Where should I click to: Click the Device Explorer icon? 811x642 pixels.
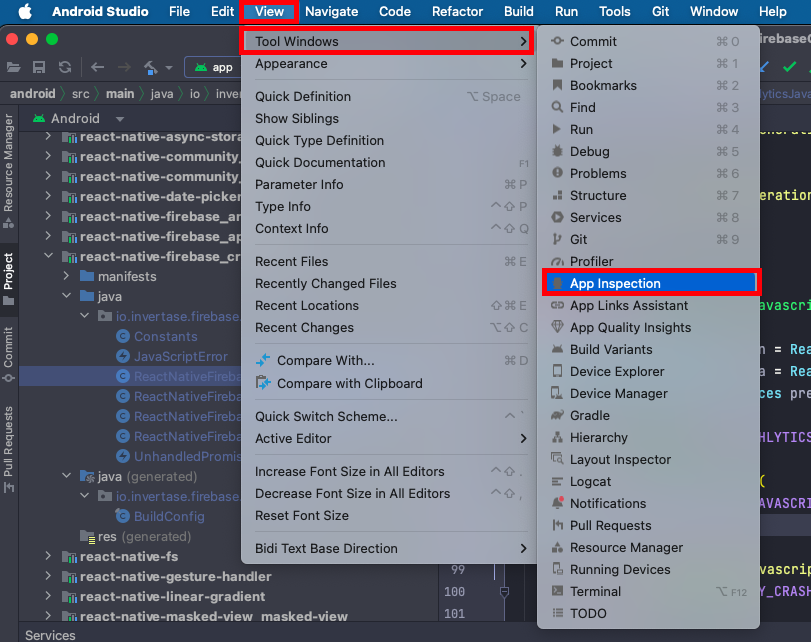point(557,371)
